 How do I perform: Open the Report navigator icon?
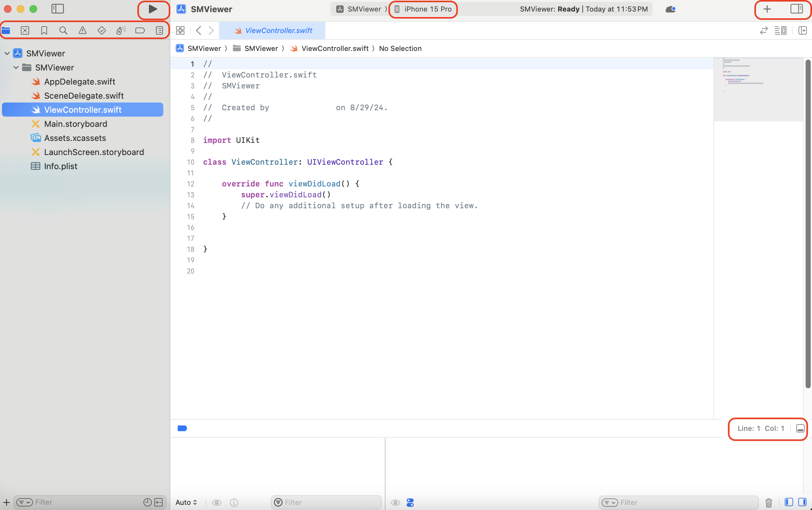pos(159,31)
